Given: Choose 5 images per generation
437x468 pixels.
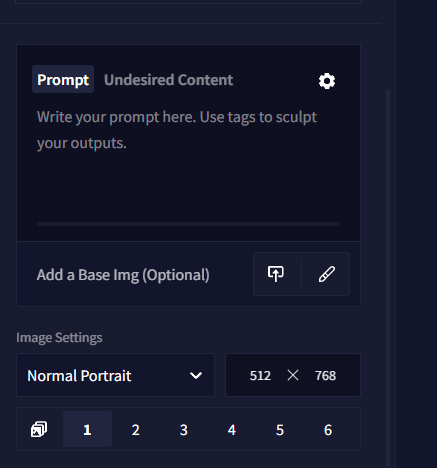Looking at the screenshot, I should pyautogui.click(x=280, y=430).
